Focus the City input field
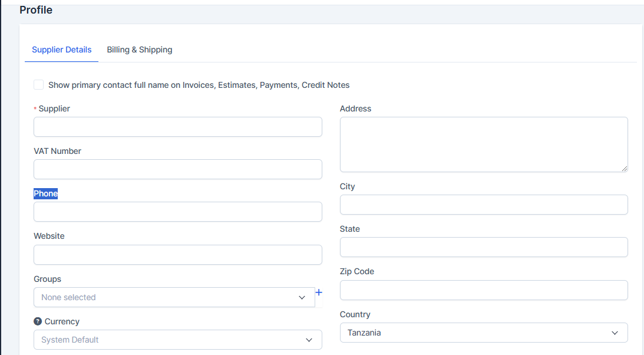The width and height of the screenshot is (644, 355). click(483, 205)
